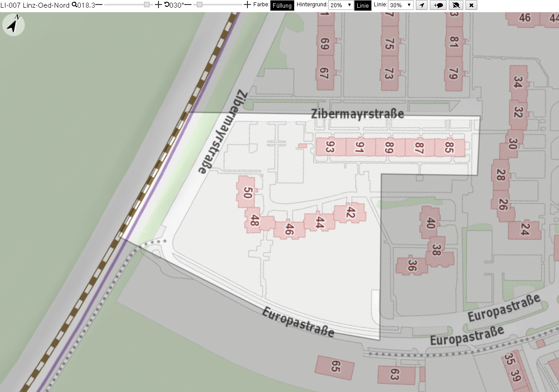This screenshot has width=559, height=392.
Task: Open the Linie opacity dropdown
Action: coord(401,5)
